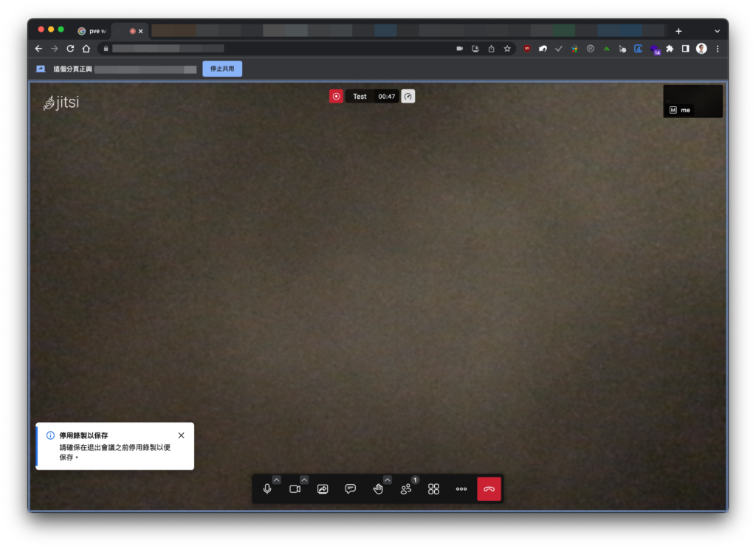Raise your hand in the meeting

click(x=378, y=488)
